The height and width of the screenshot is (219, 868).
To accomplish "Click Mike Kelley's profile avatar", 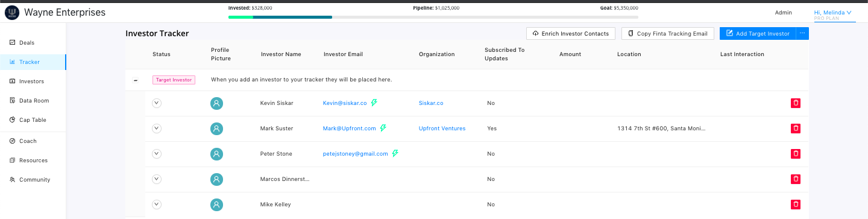I will [x=216, y=205].
